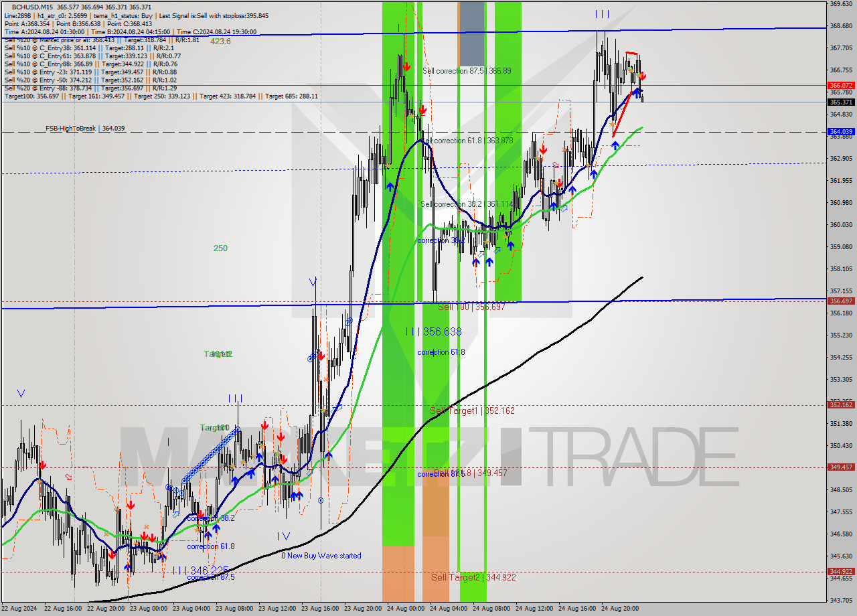Click the red sell arrow at the 24 Aug 00:00 peak
This screenshot has width=857, height=616.
pos(406,67)
